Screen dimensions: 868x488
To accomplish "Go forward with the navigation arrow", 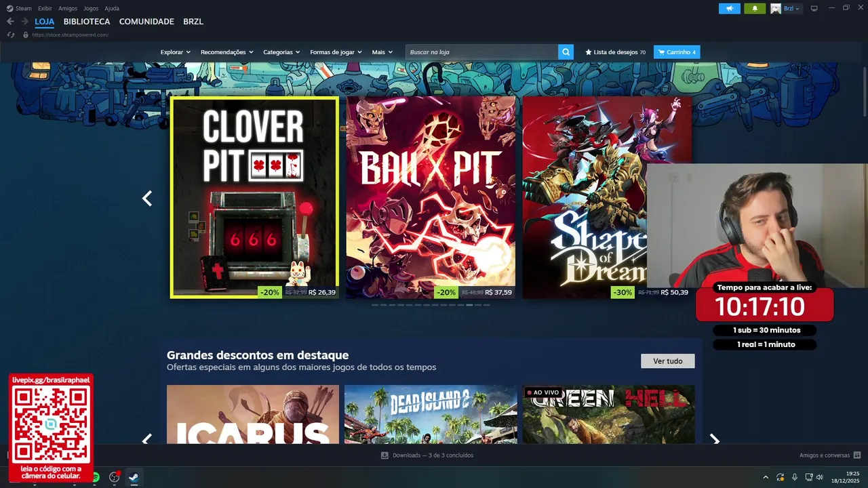I will (24, 22).
